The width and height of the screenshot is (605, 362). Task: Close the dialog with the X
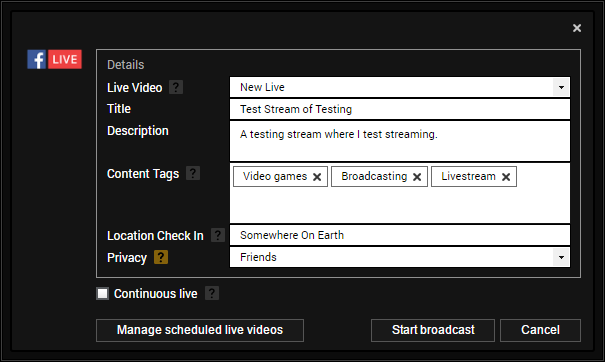point(577,28)
